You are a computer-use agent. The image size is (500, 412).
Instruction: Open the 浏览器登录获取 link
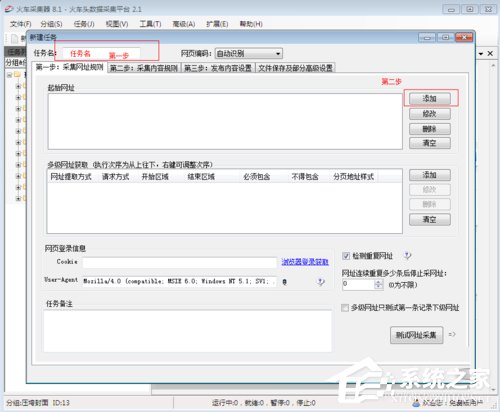tap(305, 262)
